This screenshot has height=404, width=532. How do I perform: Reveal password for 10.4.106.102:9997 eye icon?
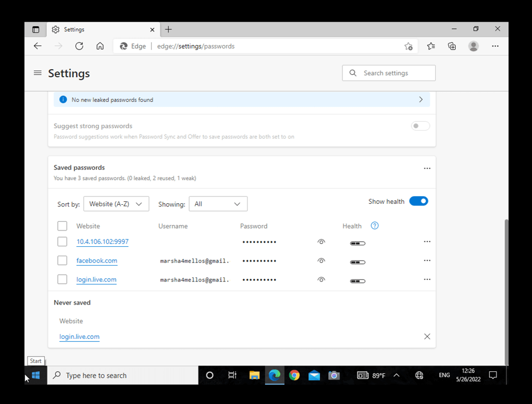321,242
